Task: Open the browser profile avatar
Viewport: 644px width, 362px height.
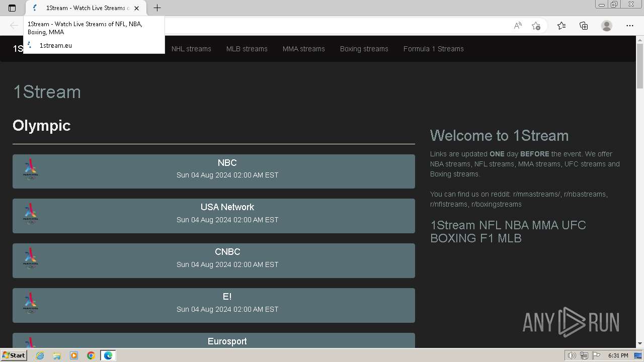Action: (607, 26)
